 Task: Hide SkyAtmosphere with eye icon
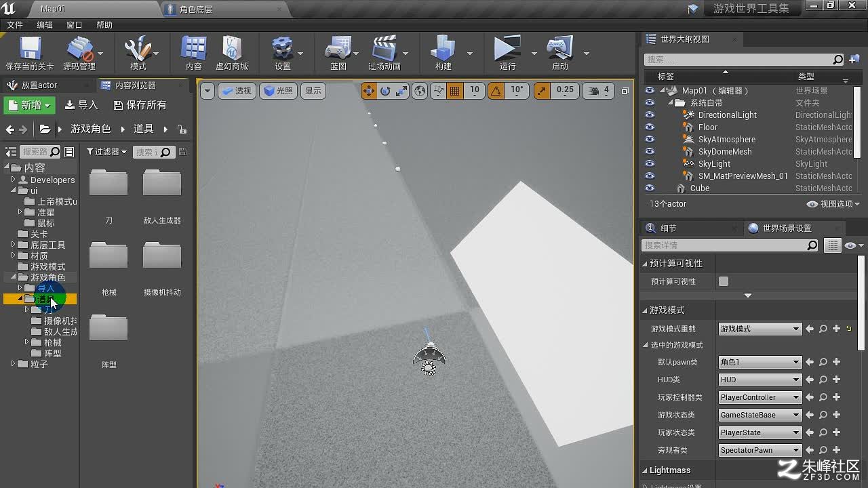coord(650,140)
